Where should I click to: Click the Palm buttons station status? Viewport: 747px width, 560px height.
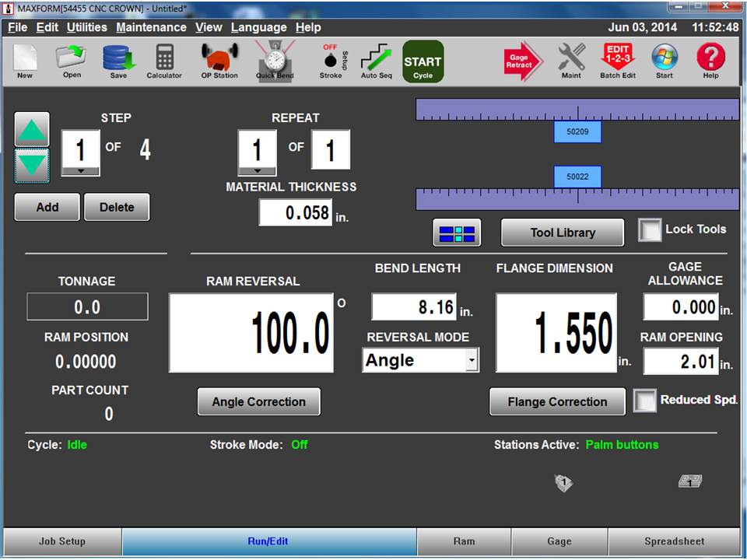coord(622,445)
